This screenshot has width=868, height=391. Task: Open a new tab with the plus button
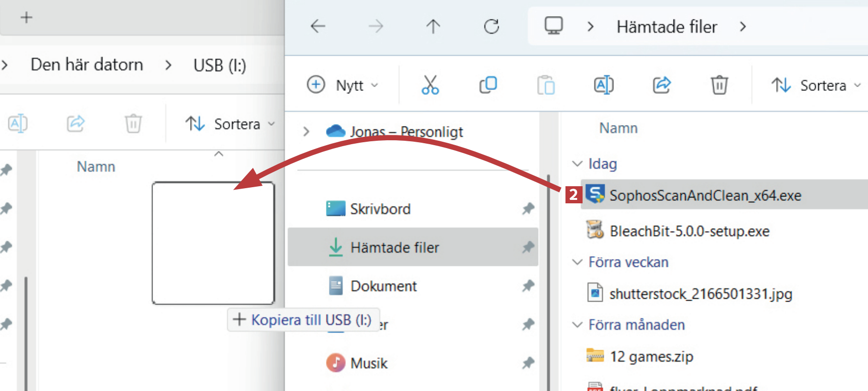(x=26, y=18)
